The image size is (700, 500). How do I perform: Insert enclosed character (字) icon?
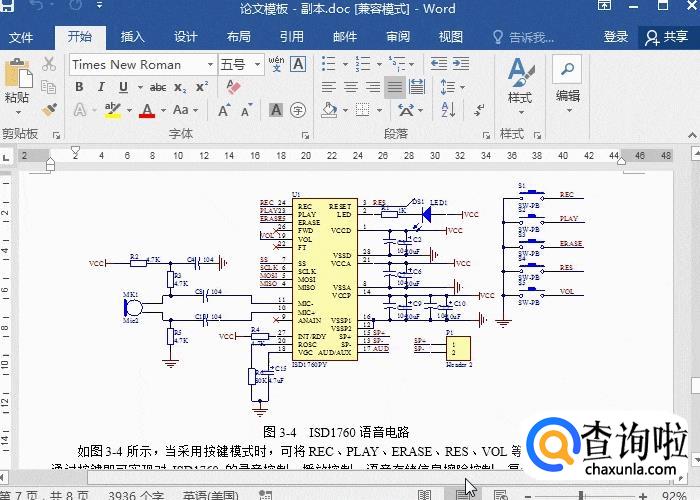(298, 110)
